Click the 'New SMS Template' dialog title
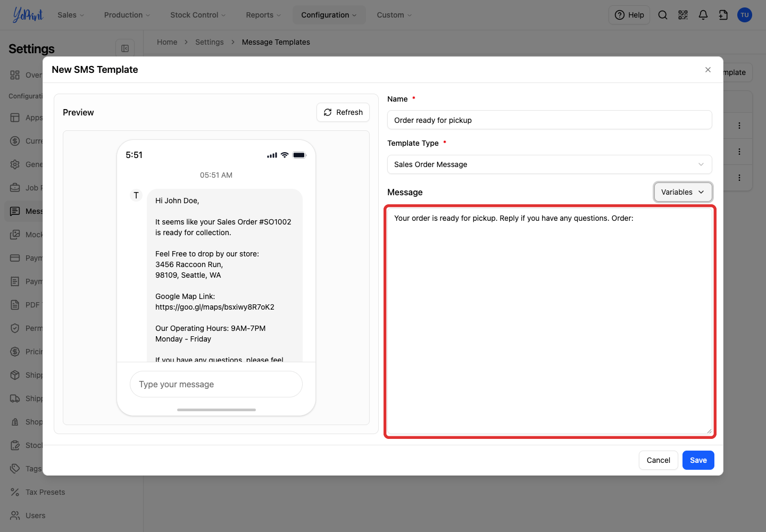 [x=95, y=70]
